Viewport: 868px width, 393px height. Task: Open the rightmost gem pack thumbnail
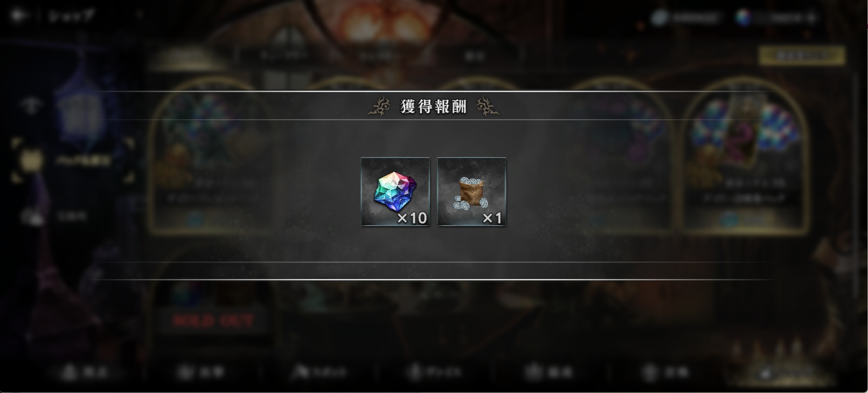coord(745,156)
